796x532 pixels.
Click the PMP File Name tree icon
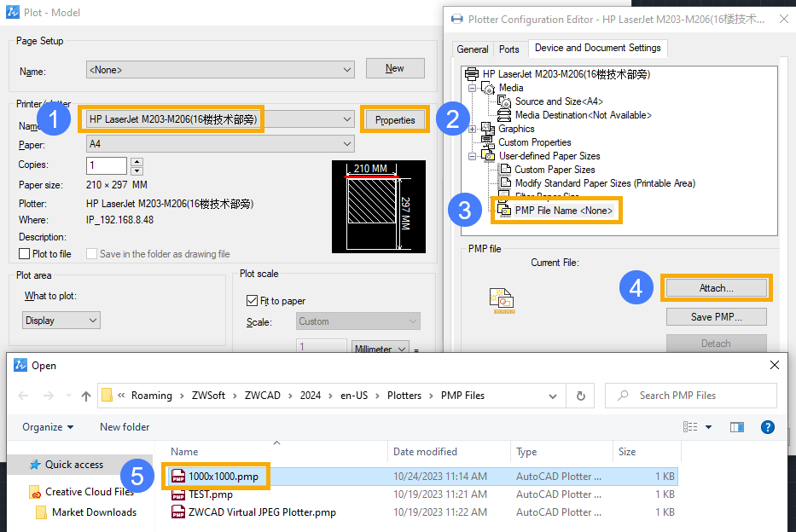[504, 211]
